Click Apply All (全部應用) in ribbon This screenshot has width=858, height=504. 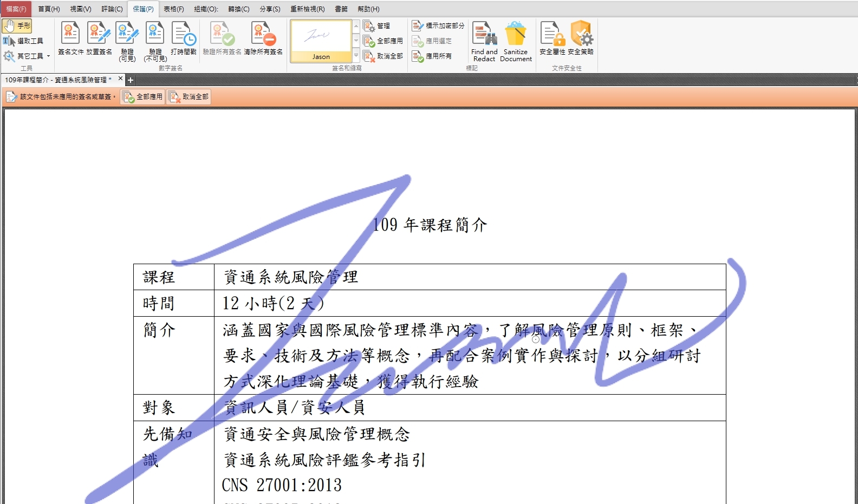click(x=383, y=41)
